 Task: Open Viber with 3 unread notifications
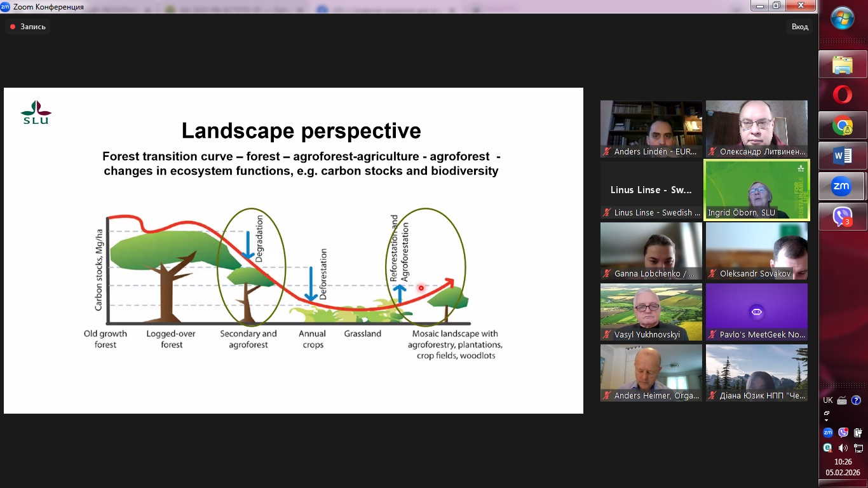click(x=842, y=217)
